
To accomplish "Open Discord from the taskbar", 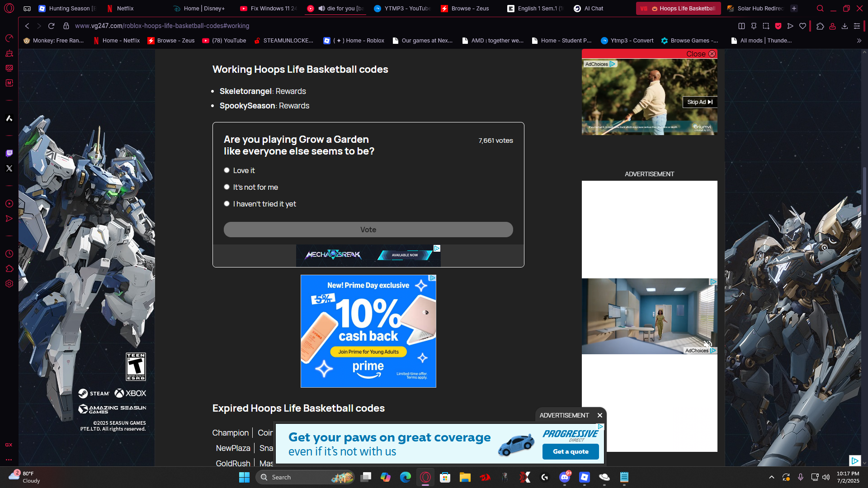I will point(565,477).
